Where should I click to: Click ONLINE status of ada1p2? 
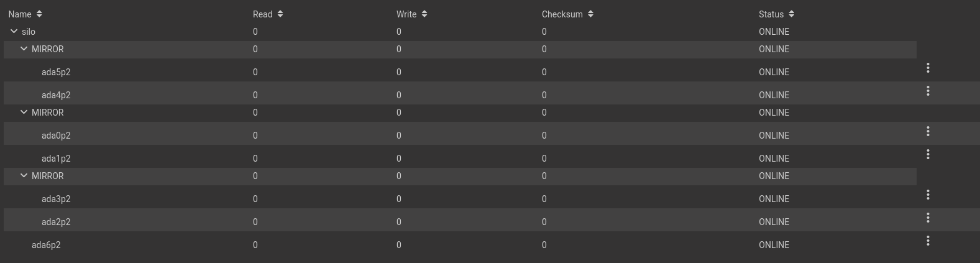(774, 159)
